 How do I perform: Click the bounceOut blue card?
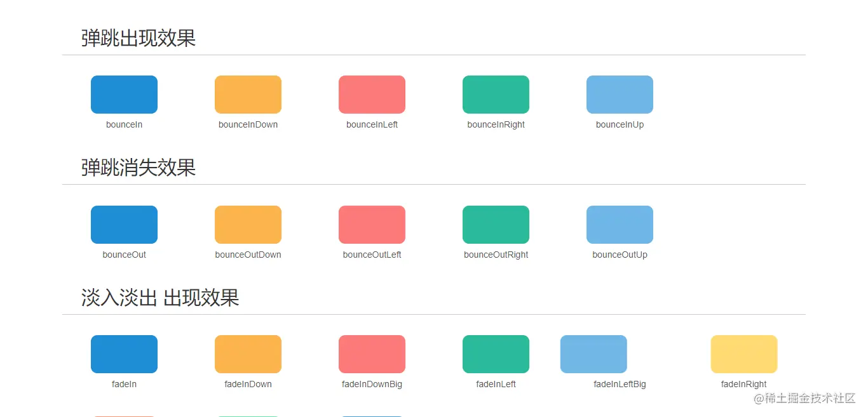124,224
